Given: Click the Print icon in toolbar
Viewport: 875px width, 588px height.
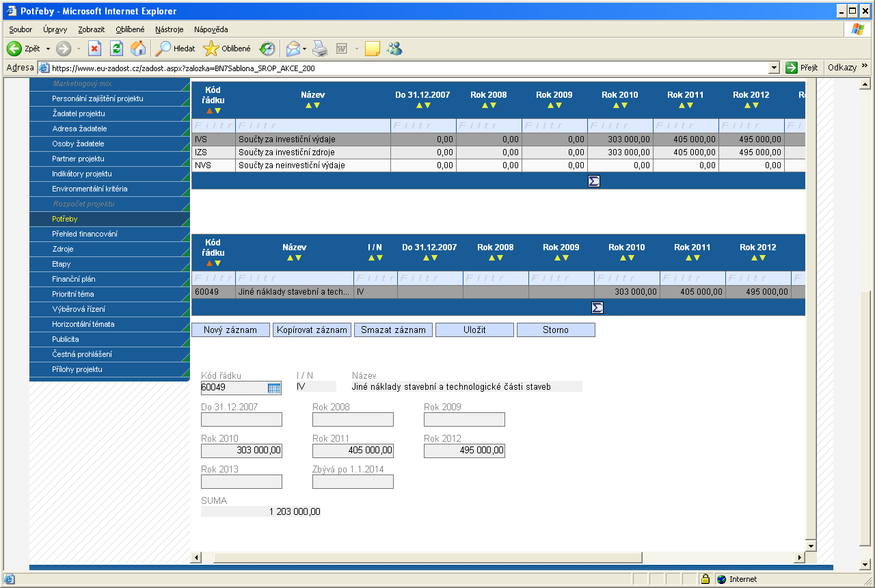Looking at the screenshot, I should click(x=320, y=49).
